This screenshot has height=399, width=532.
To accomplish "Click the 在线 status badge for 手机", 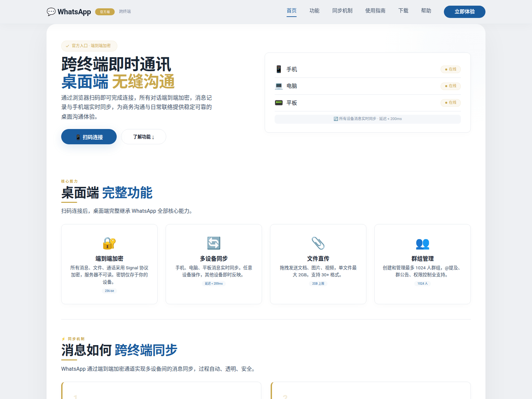I will pos(451,69).
